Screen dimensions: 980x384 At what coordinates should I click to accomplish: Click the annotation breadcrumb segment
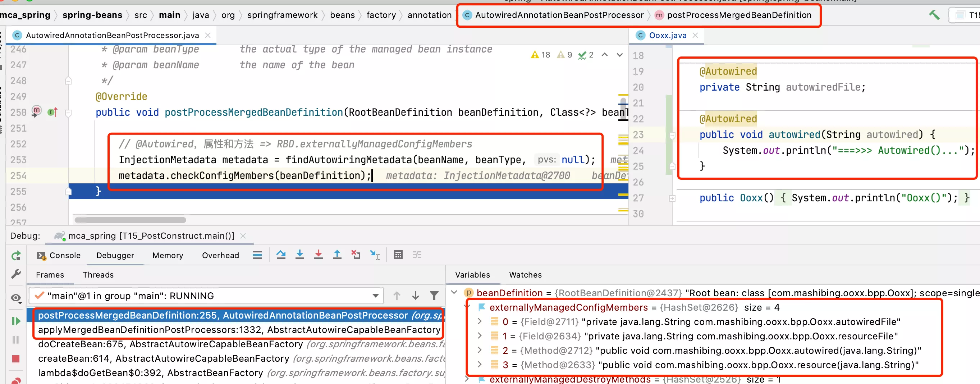click(430, 15)
